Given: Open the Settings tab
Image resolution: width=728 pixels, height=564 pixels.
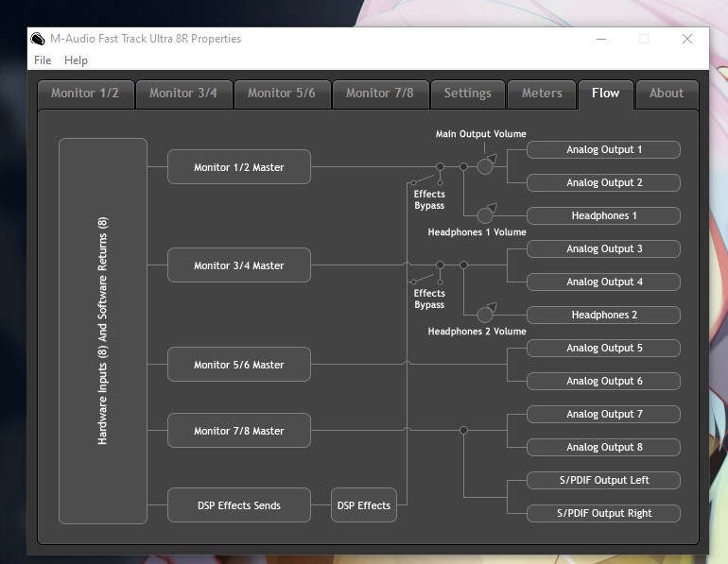Looking at the screenshot, I should click(x=468, y=94).
